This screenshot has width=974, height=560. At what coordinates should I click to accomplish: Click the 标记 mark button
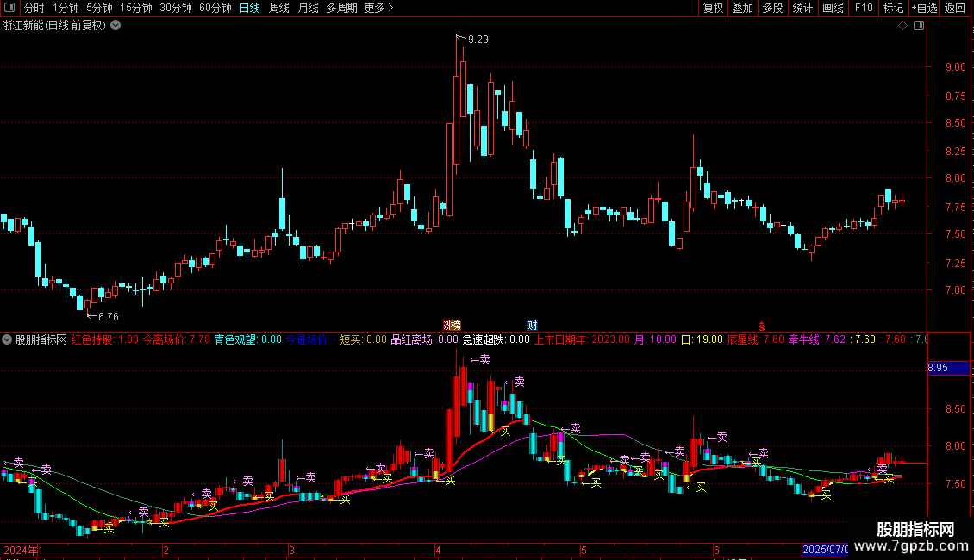[x=893, y=8]
